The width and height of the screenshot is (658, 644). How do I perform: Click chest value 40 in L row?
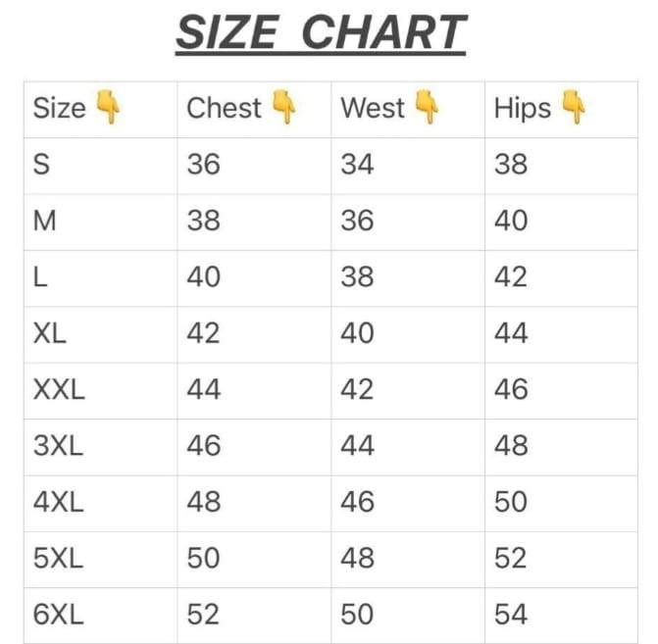[x=203, y=276]
